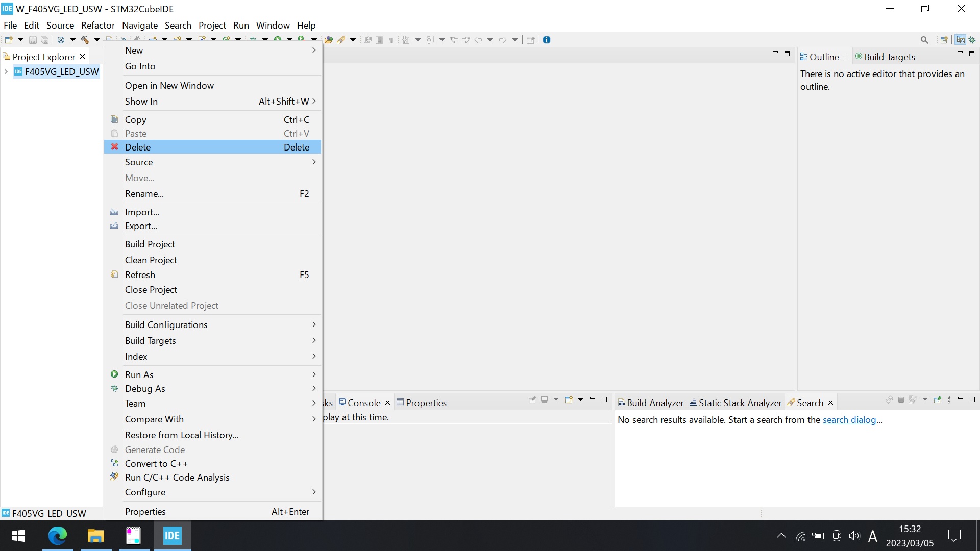Open the search dialog link
Viewport: 980px width, 551px height.
(849, 419)
